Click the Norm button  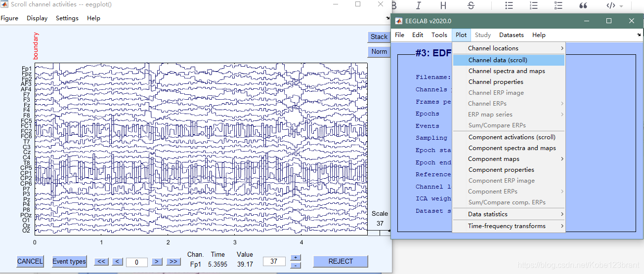click(379, 51)
